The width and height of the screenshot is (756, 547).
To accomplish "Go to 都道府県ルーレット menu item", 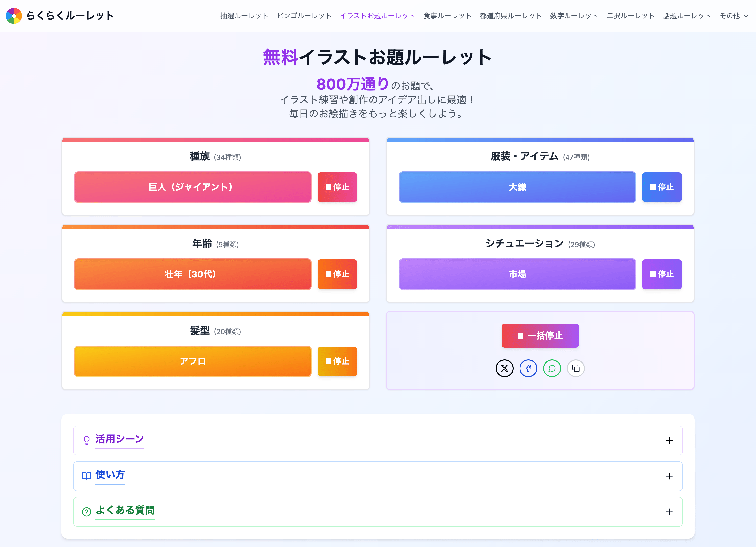I will (x=510, y=16).
